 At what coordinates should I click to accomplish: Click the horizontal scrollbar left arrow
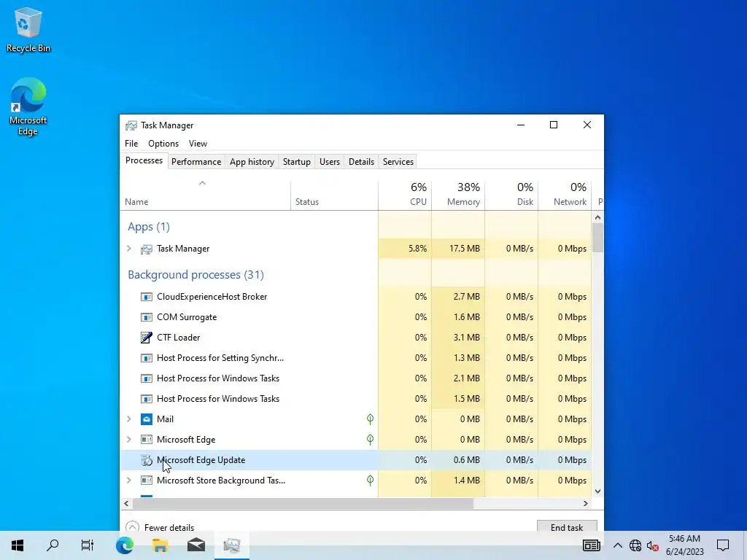(x=126, y=503)
